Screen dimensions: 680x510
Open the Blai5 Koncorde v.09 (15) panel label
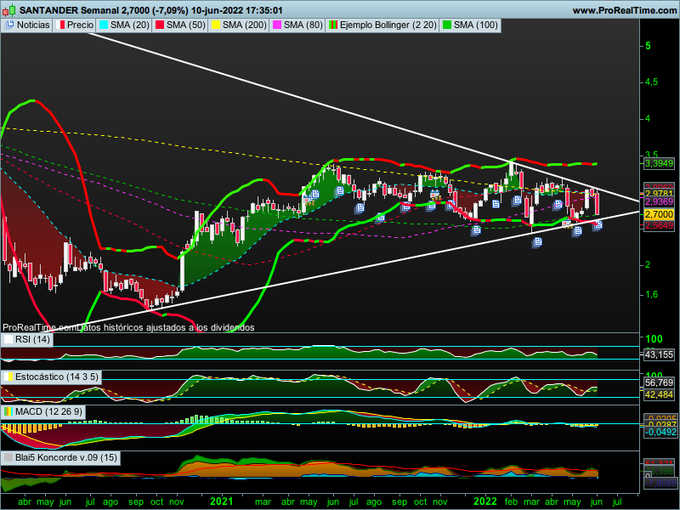point(61,458)
